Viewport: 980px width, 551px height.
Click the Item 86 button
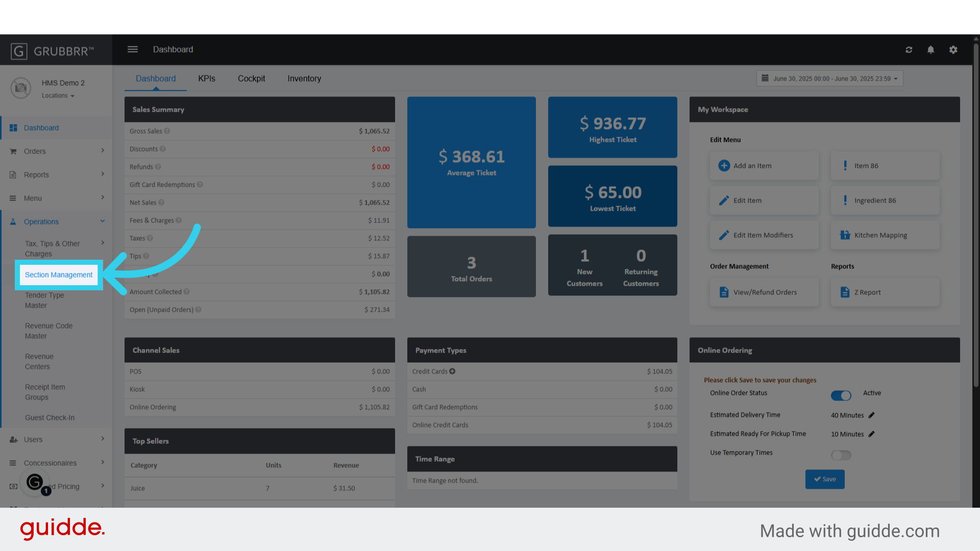pyautogui.click(x=885, y=166)
